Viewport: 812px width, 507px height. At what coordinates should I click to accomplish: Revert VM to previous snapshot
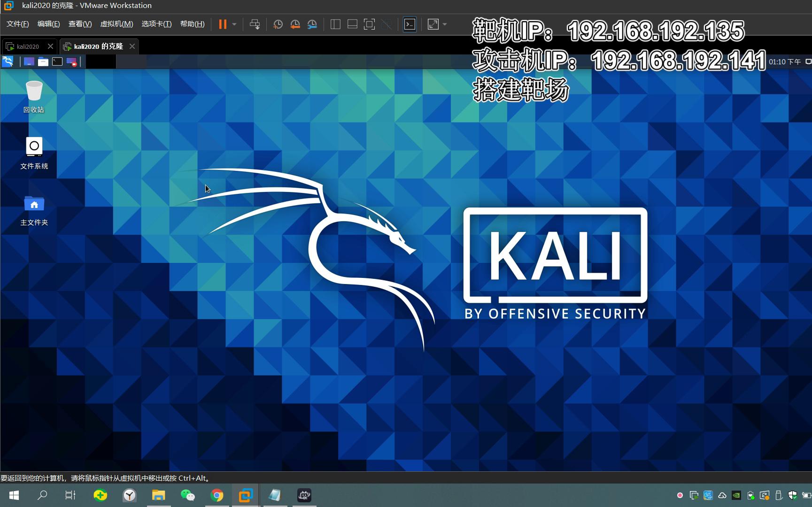point(295,24)
